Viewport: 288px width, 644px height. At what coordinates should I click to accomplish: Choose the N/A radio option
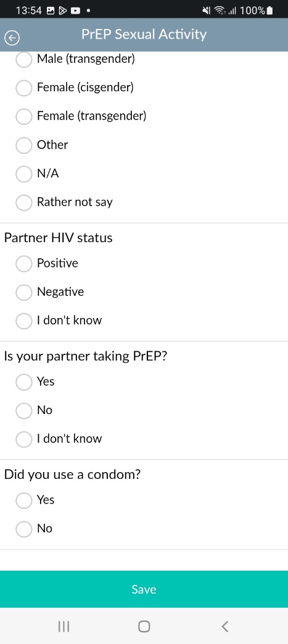[x=24, y=174]
